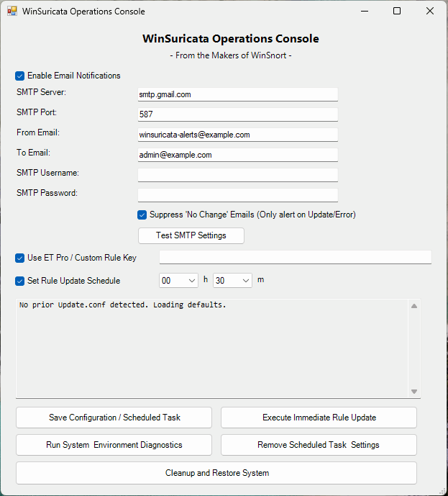Click the Test SMTP Settings button
This screenshot has width=448, height=496.
(x=191, y=235)
